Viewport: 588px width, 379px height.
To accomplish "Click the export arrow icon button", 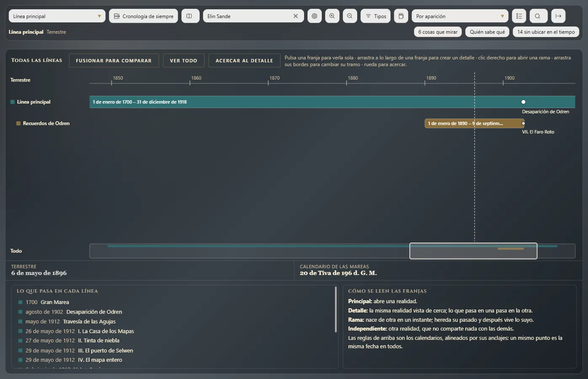I will click(559, 16).
